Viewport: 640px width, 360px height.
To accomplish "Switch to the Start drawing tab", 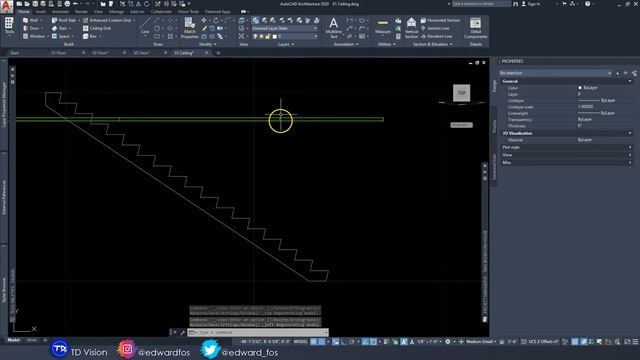I will [x=15, y=53].
